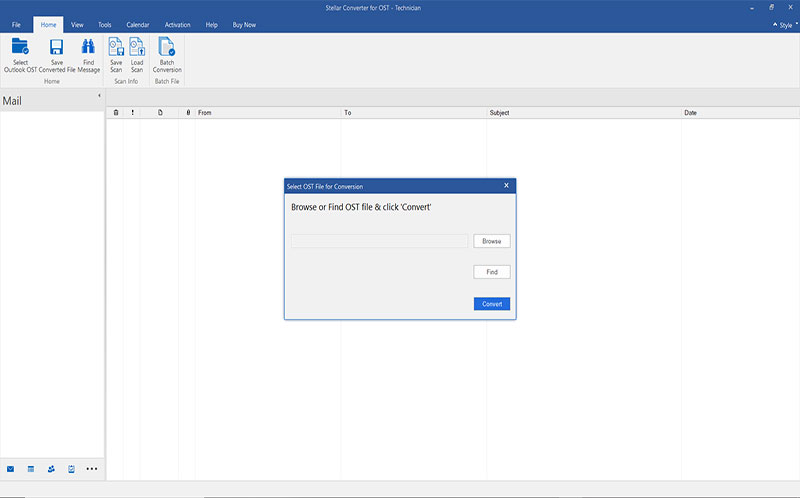Screen dimensions: 800x498
Task: Click the Save Scan icon
Action: [x=116, y=46]
